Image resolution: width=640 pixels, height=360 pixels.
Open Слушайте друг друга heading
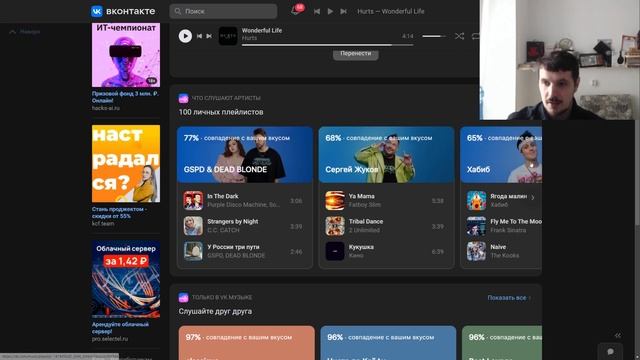pyautogui.click(x=215, y=311)
